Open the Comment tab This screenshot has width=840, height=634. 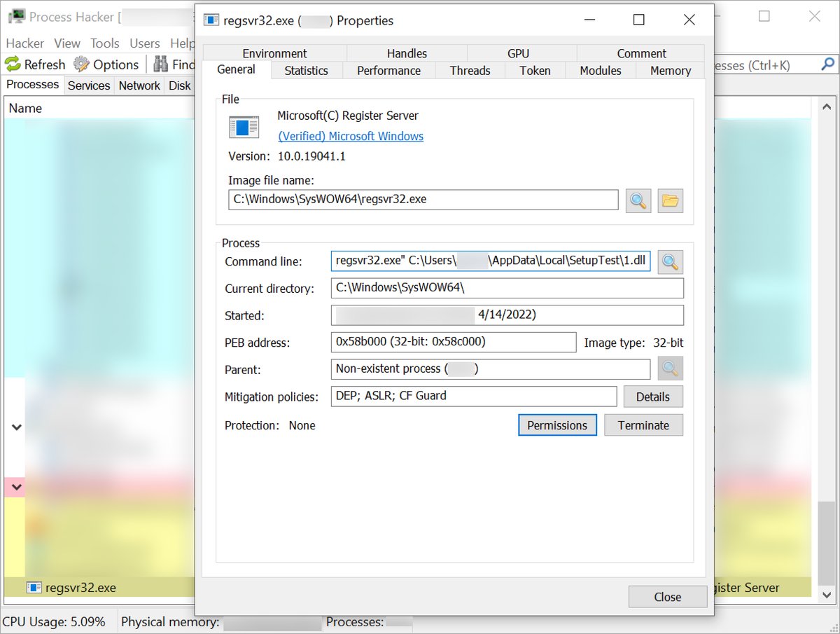[641, 53]
